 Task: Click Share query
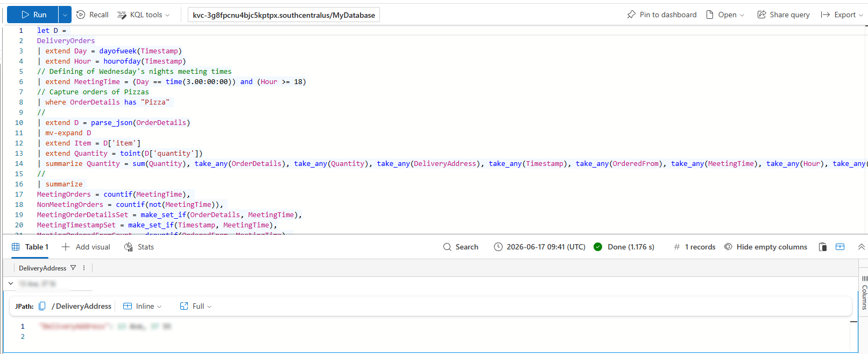784,15
